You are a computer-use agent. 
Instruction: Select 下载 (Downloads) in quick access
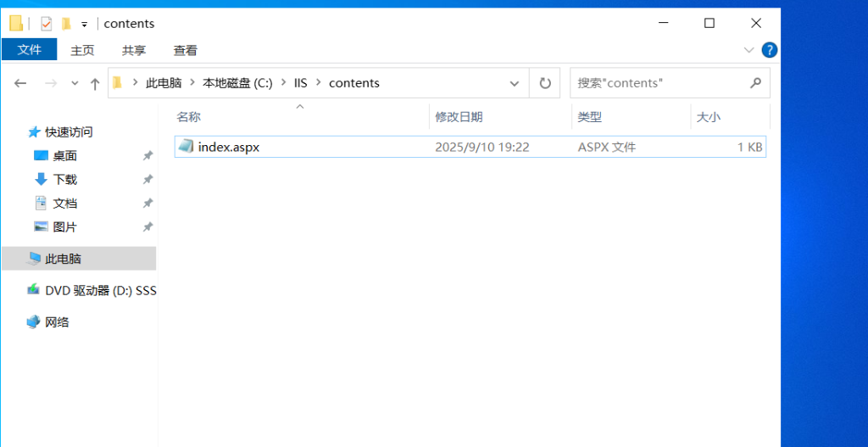(64, 179)
